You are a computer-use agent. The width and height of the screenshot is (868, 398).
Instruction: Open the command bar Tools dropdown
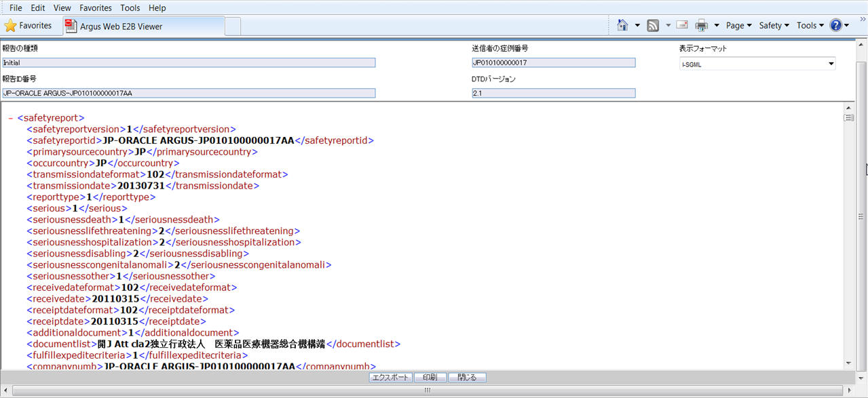(811, 25)
